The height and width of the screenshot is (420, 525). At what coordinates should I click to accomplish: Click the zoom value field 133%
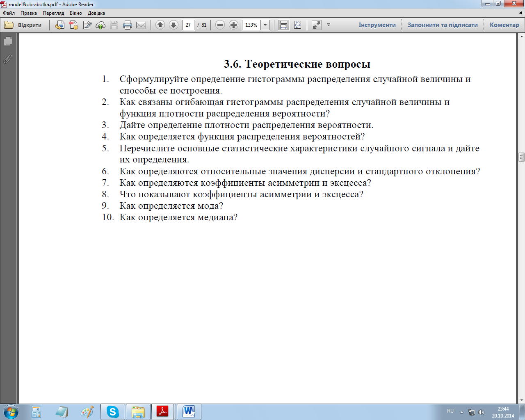pos(251,25)
